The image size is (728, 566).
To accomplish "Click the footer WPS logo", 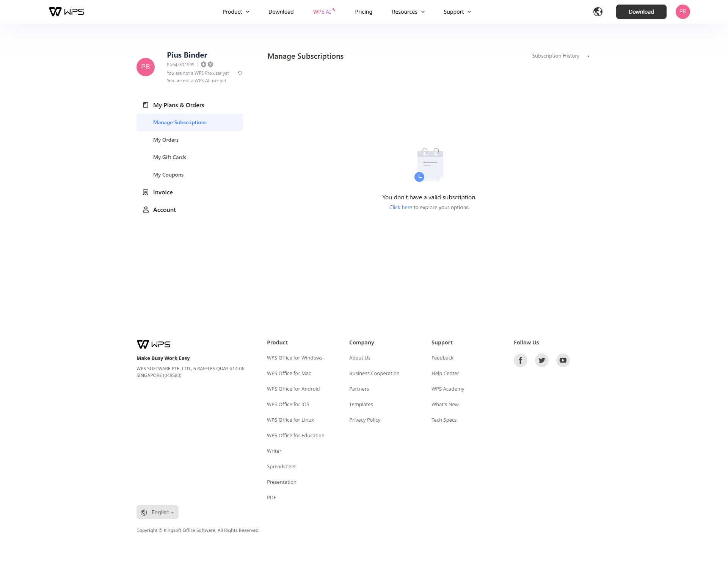I will point(154,344).
